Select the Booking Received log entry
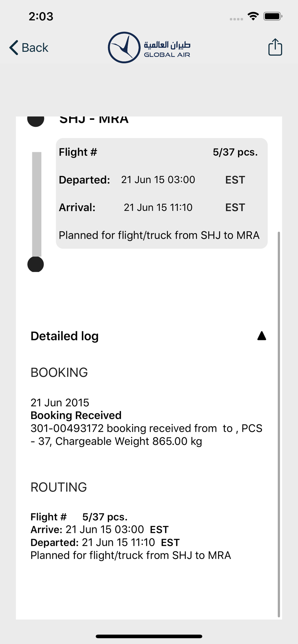 point(147,422)
